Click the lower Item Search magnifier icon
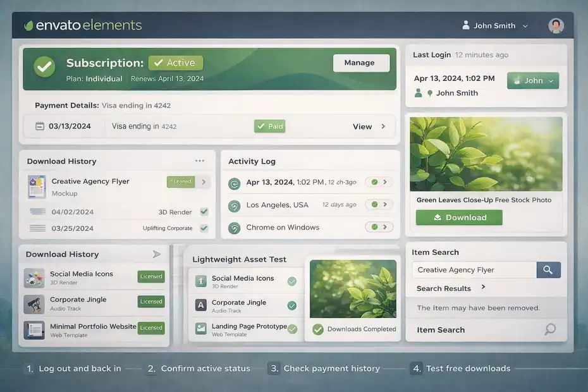This screenshot has width=588, height=392. pyautogui.click(x=550, y=329)
